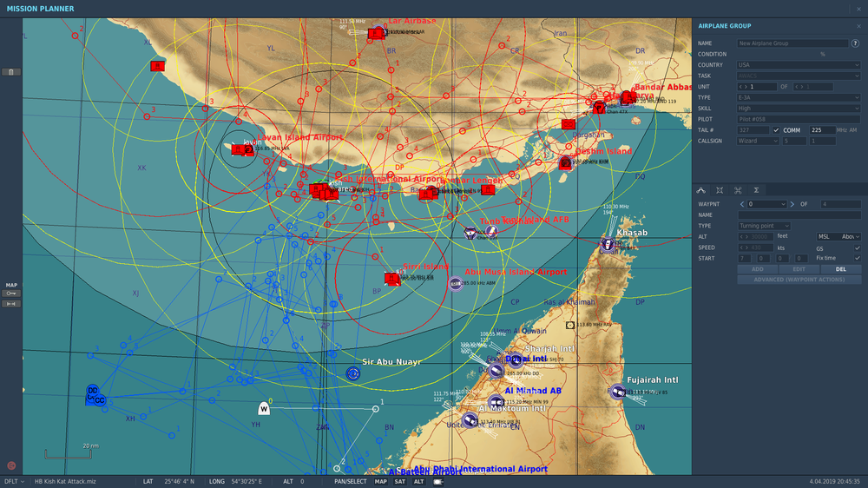The width and height of the screenshot is (868, 488).
Task: Click the group Name input field
Action: 792,43
